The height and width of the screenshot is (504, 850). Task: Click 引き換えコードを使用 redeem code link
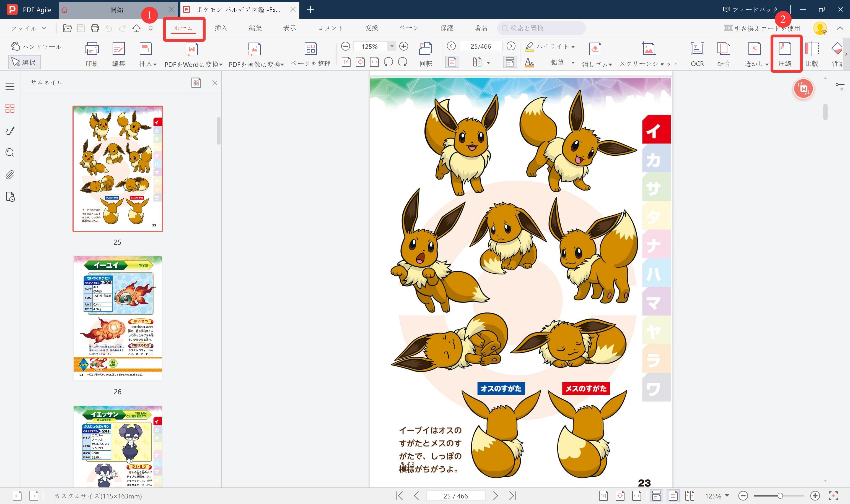click(763, 28)
